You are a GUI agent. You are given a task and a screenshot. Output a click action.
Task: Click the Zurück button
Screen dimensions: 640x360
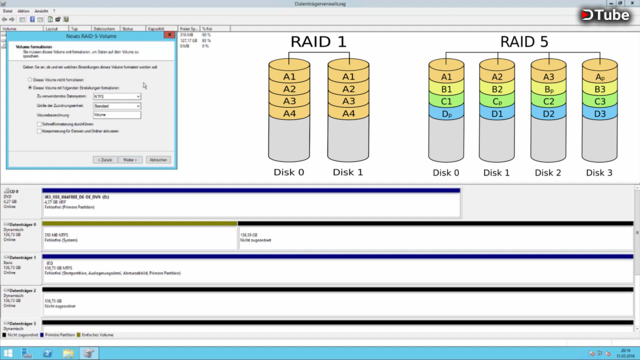[105, 160]
